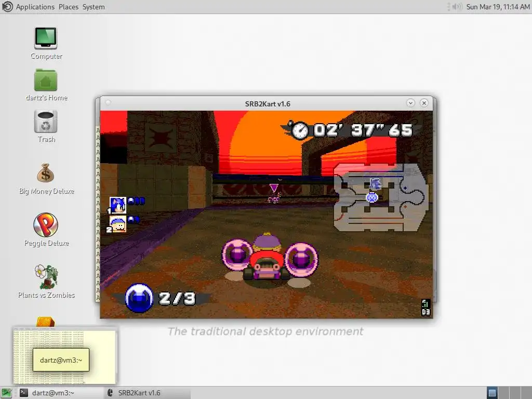Viewport: 532px width, 399px height.
Task: Click the volume speaker icon in panel
Action: pos(457,7)
